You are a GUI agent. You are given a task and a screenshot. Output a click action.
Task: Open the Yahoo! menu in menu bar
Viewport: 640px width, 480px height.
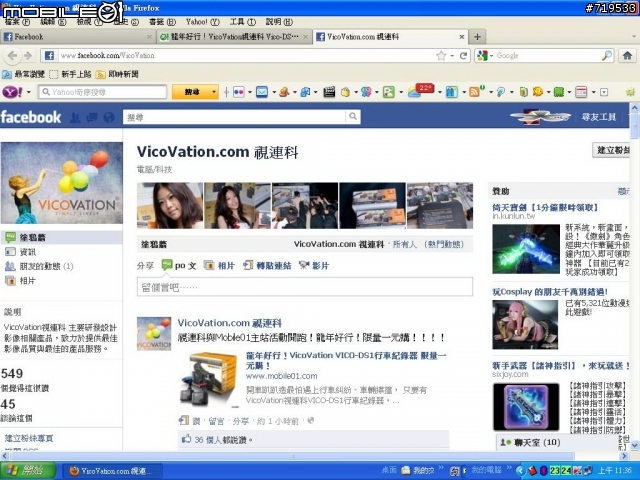[x=202, y=22]
